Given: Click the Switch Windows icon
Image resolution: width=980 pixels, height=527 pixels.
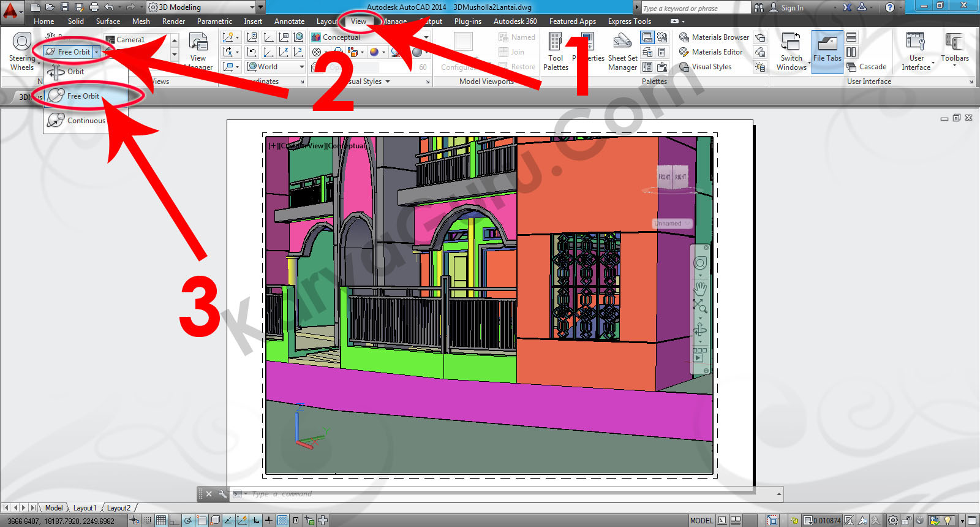Looking at the screenshot, I should click(791, 51).
